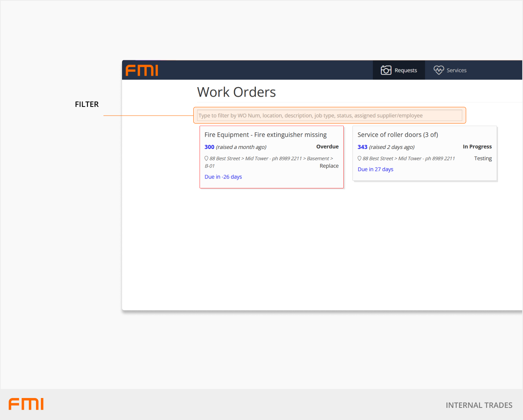
Task: Click the Requests camera icon
Action: click(386, 70)
